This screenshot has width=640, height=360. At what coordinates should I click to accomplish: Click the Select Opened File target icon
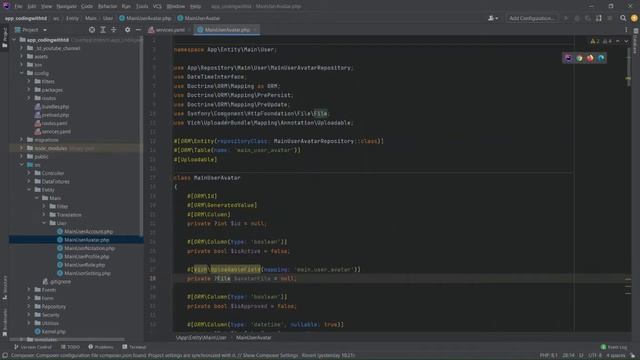point(92,30)
